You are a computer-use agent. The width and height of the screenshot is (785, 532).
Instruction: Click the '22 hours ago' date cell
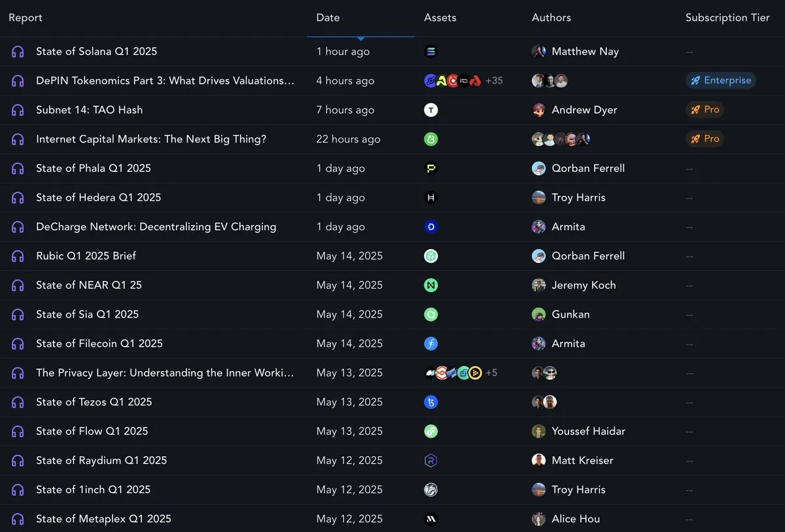click(348, 139)
